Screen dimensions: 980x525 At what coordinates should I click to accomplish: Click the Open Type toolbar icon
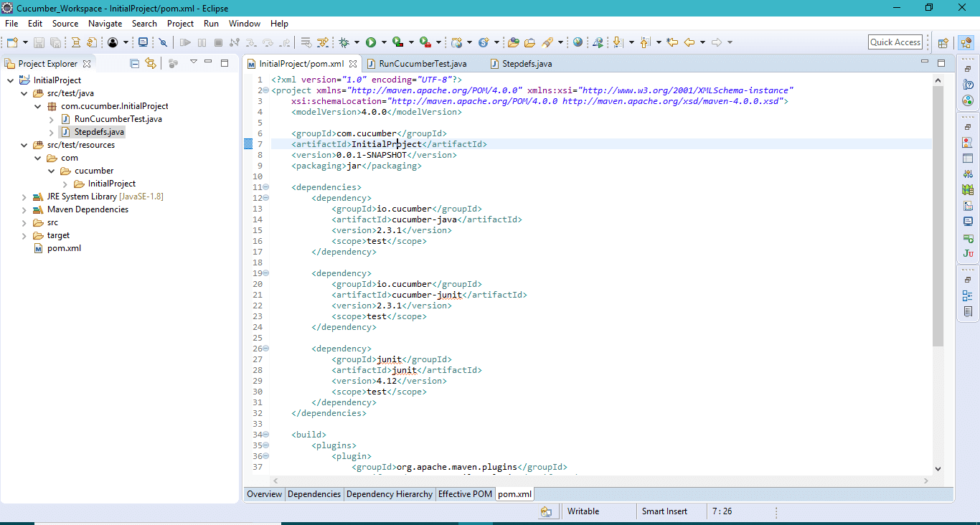click(x=513, y=42)
